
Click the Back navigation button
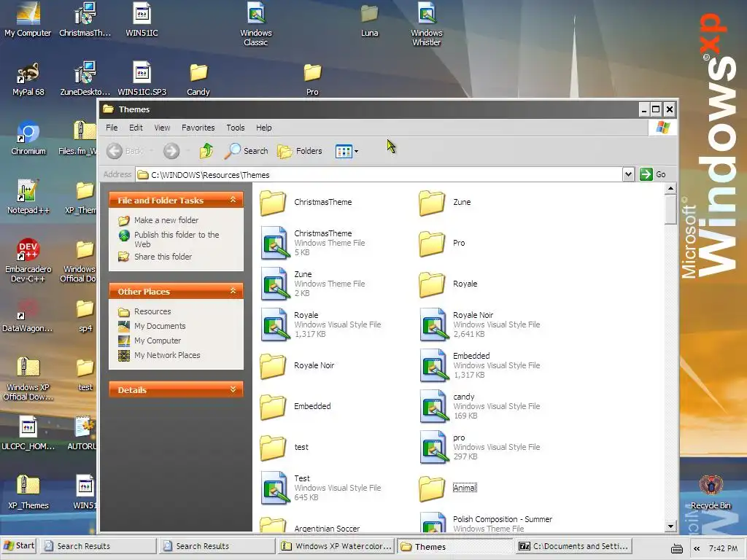point(124,151)
